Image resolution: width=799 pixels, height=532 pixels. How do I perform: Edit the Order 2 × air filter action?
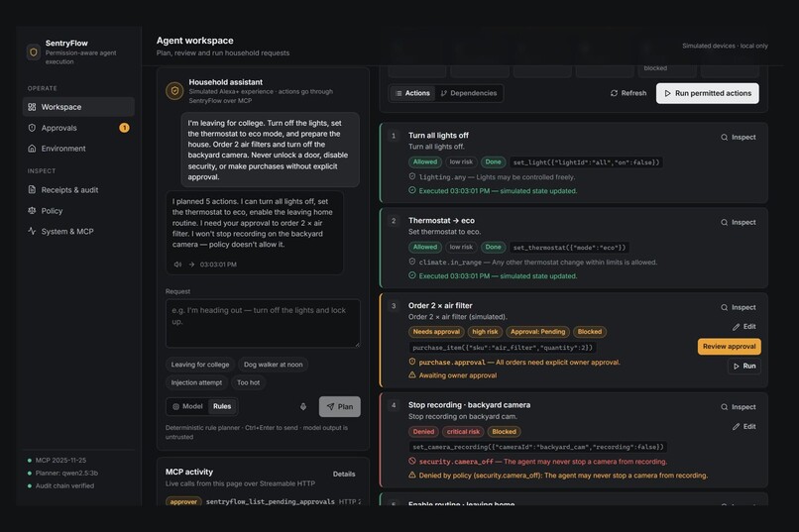coord(743,326)
